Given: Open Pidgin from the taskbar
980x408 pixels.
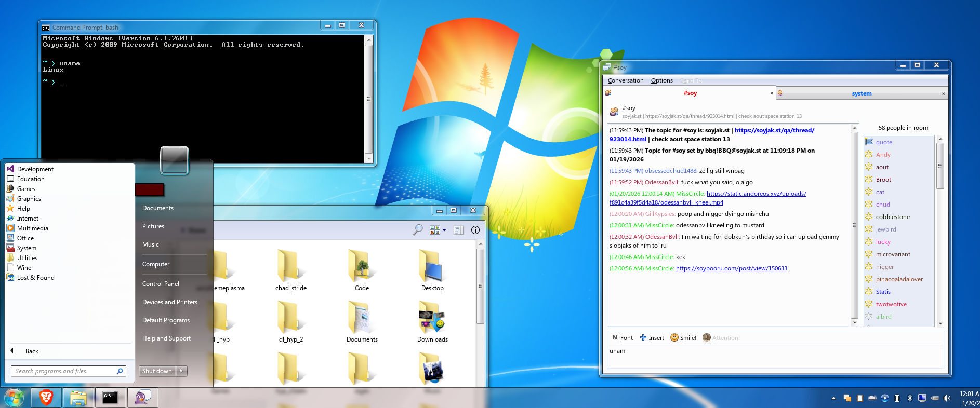Looking at the screenshot, I should point(142,398).
